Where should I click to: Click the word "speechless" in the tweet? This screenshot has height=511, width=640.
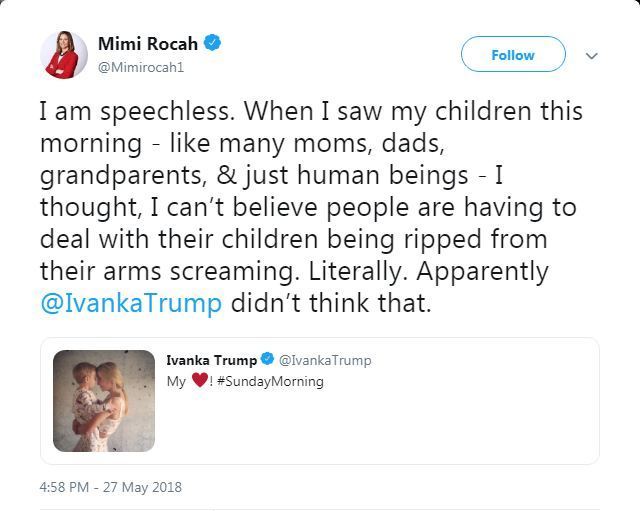coord(167,112)
